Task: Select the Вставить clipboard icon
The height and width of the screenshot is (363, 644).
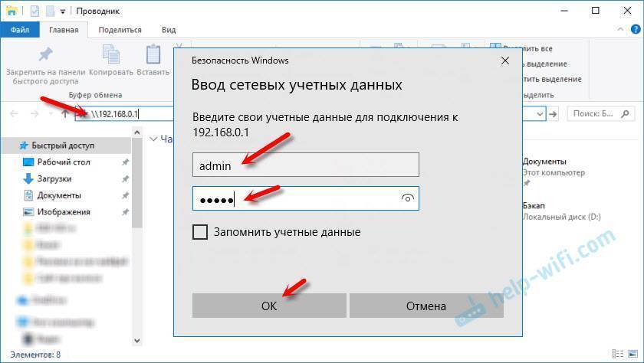Action: [x=153, y=54]
